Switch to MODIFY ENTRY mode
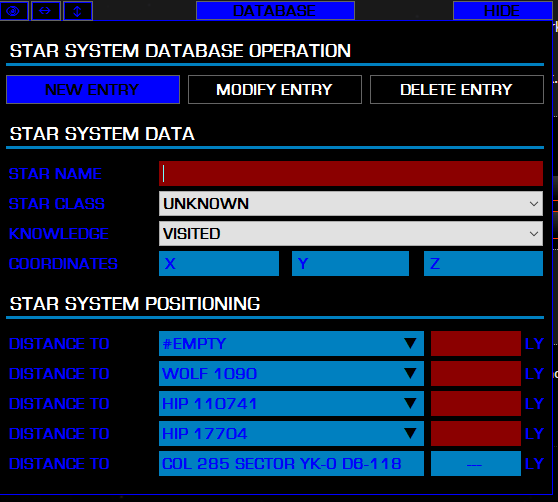558x502 pixels. click(x=275, y=90)
